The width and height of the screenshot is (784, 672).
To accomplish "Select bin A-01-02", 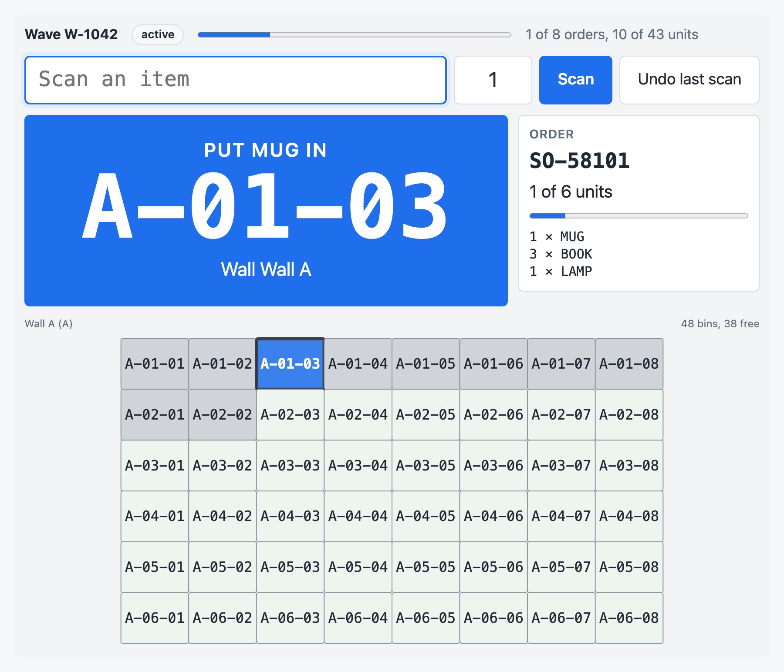I will pos(223,363).
